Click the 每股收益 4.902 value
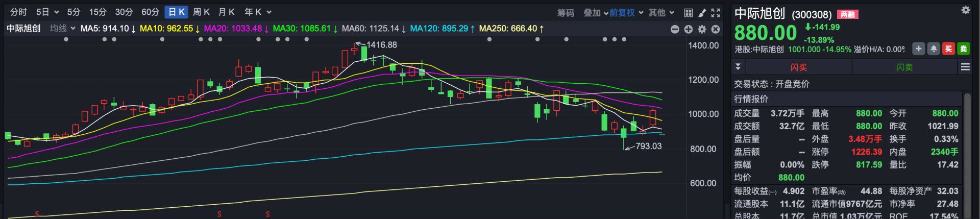Viewport: 980px width, 219px height. [x=794, y=191]
